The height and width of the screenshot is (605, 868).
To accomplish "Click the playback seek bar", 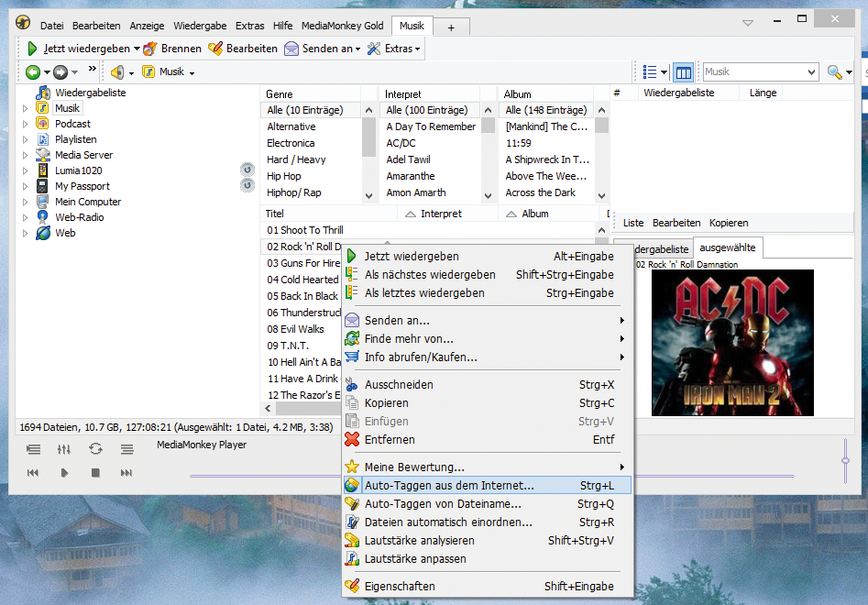I will pyautogui.click(x=491, y=476).
